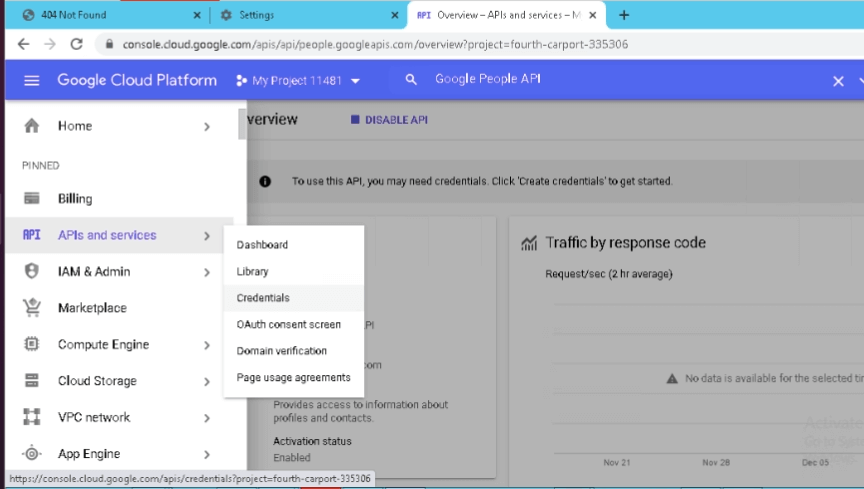Switch to the 404 Not Found tab
Screen dimensions: 864x489
pyautogui.click(x=110, y=15)
